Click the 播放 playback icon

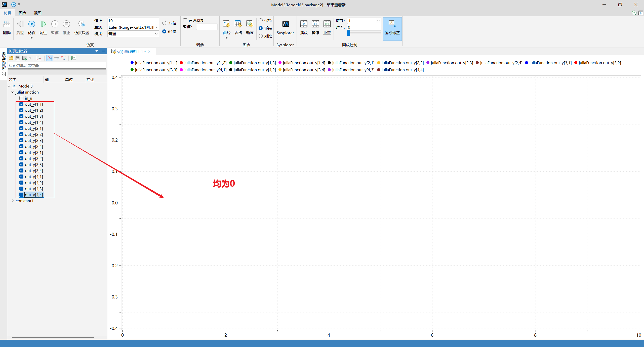(x=304, y=24)
